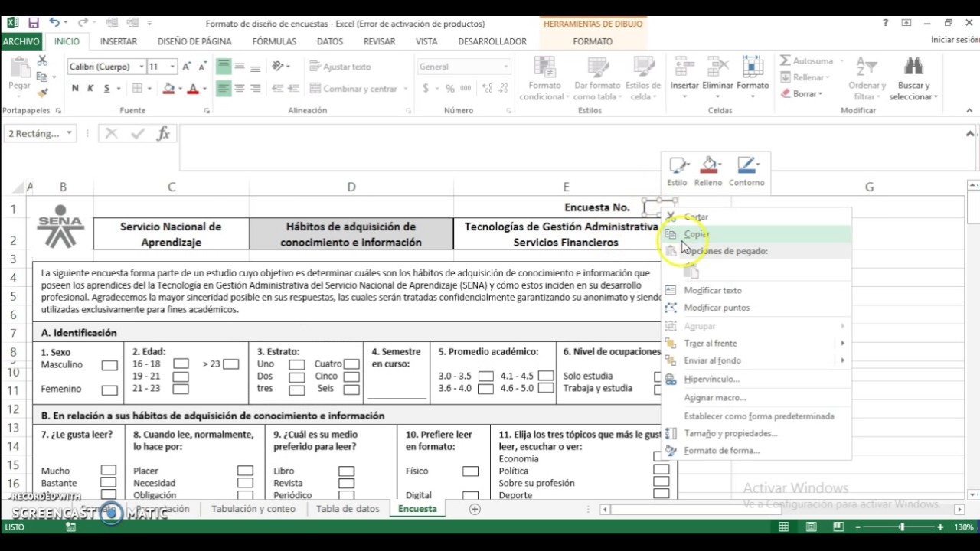Click the Relleno fill color icon
980x551 pixels.
708,165
